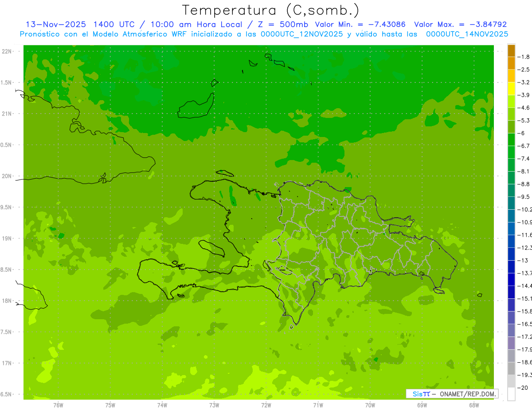Click the '21N' latitude label
Screen dimensions: 532x411
(7, 114)
